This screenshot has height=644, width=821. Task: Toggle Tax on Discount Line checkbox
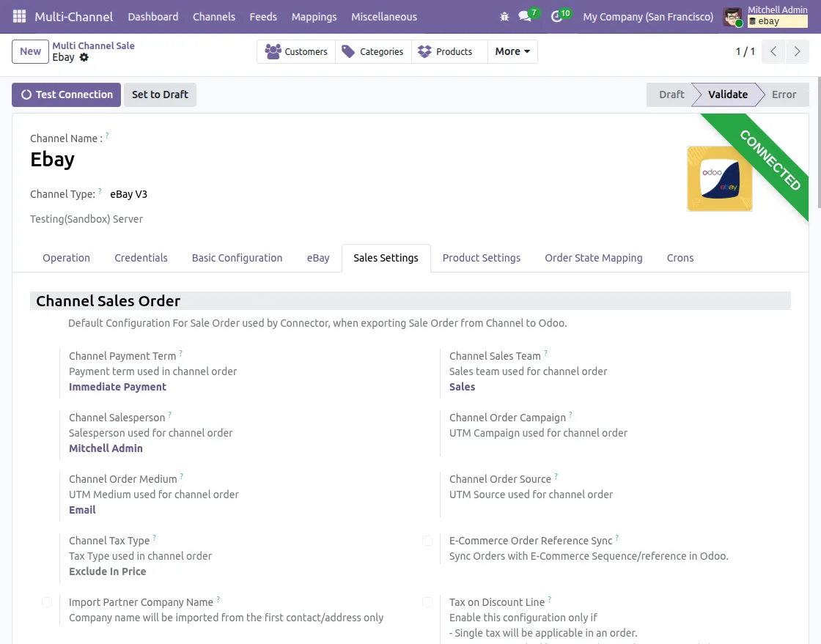(427, 603)
